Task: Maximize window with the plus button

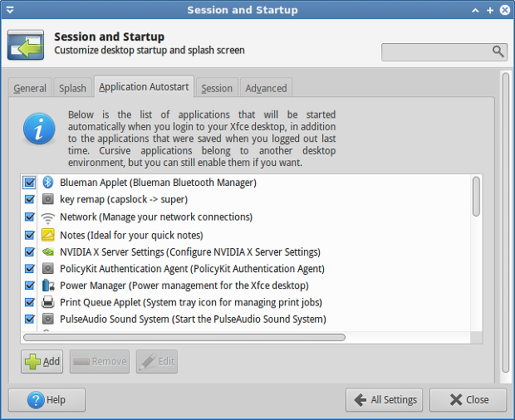Action: click(x=490, y=11)
